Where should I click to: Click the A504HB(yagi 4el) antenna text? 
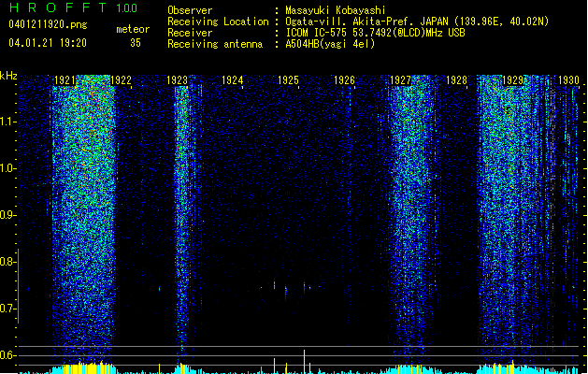tap(330, 44)
